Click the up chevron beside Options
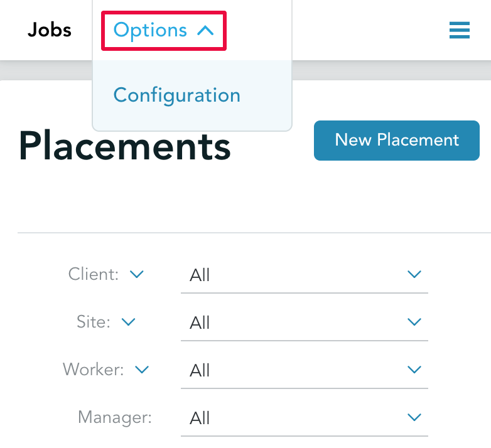 coord(205,30)
